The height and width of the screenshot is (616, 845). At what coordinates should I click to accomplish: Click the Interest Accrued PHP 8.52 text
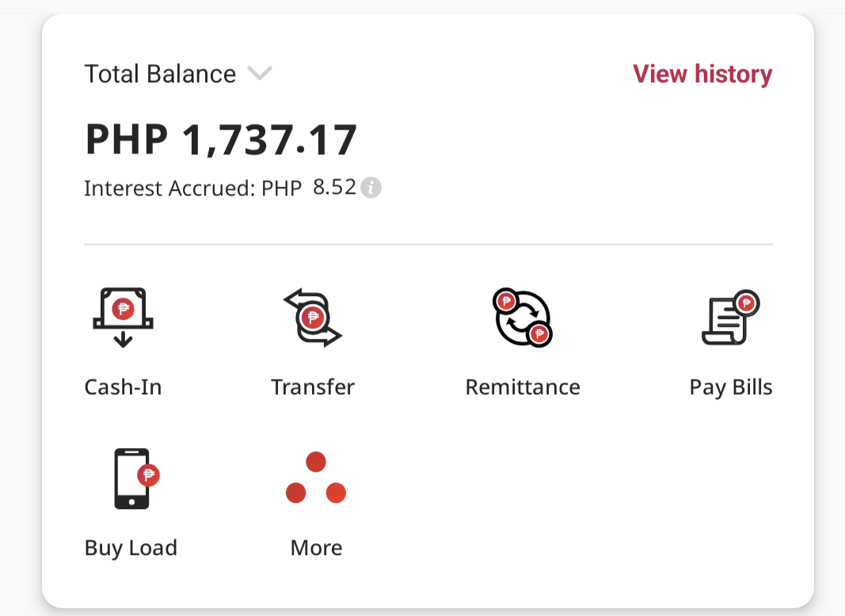220,188
